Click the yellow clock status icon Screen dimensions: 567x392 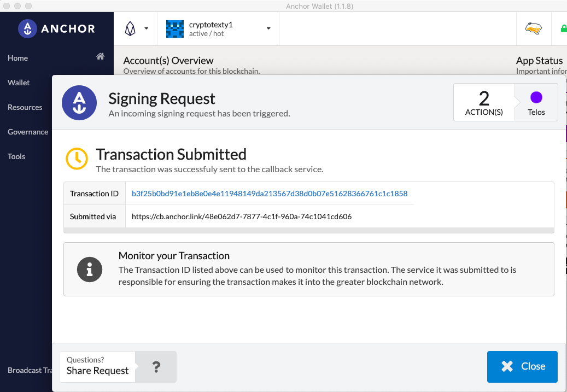pos(77,159)
